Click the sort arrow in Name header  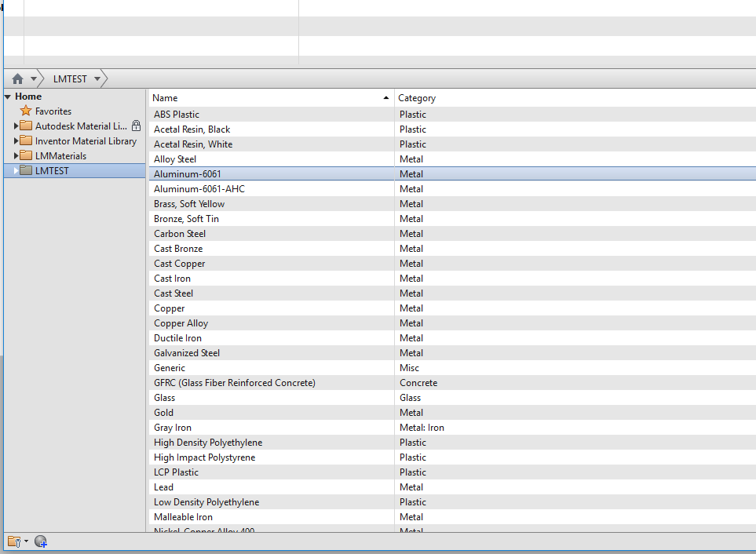click(x=385, y=98)
